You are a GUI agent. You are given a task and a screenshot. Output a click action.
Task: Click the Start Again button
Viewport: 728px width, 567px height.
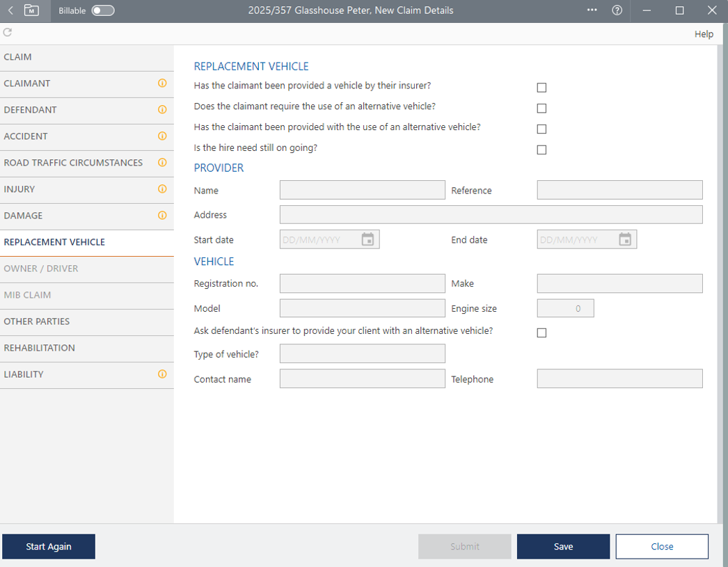(49, 547)
